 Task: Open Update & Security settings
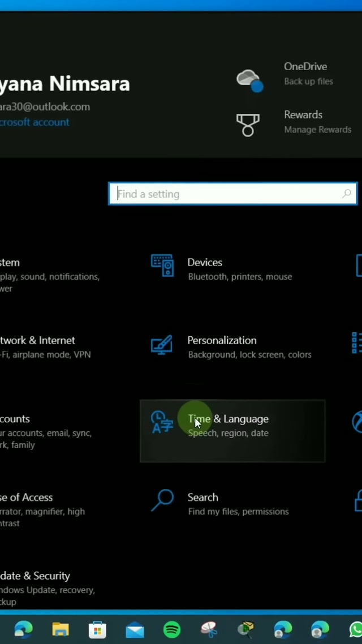click(35, 576)
